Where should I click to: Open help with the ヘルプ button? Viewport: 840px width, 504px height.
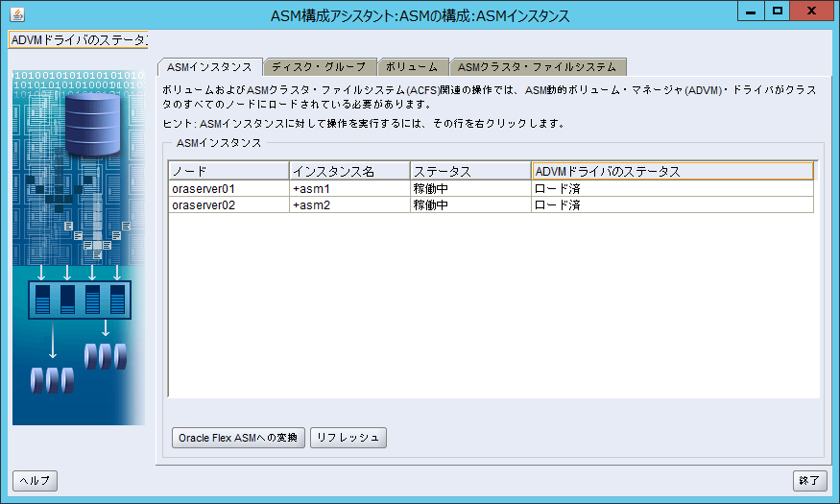[35, 480]
